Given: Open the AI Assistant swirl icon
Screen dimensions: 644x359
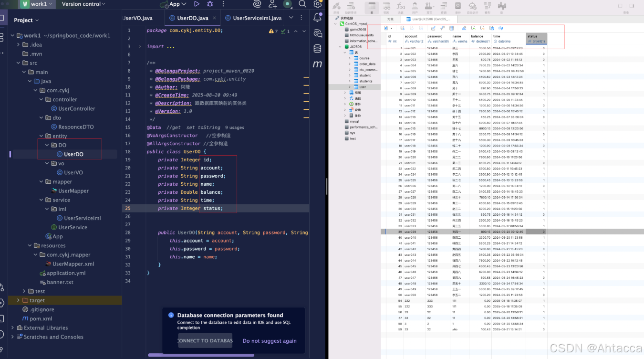Looking at the screenshot, I should pyautogui.click(x=257, y=4).
